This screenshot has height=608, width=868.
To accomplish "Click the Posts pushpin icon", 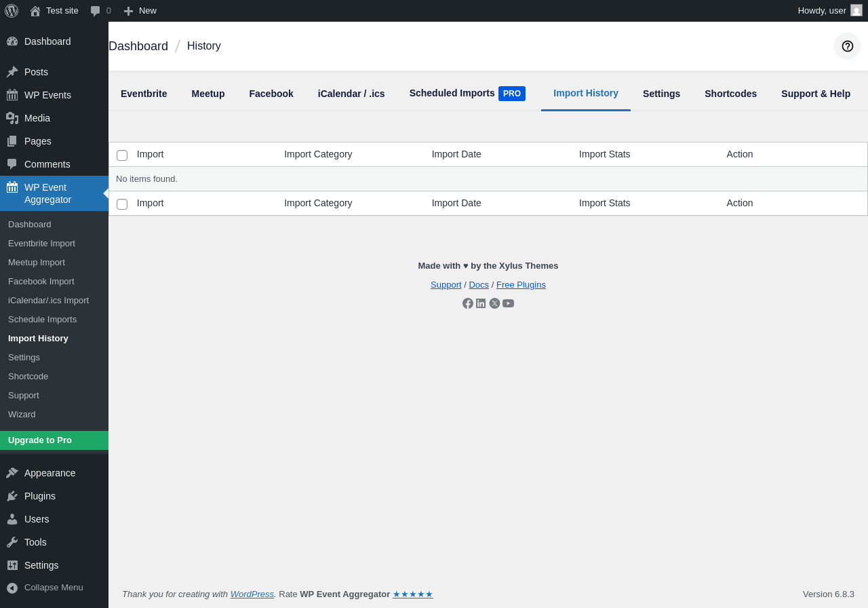I will click(x=12, y=72).
